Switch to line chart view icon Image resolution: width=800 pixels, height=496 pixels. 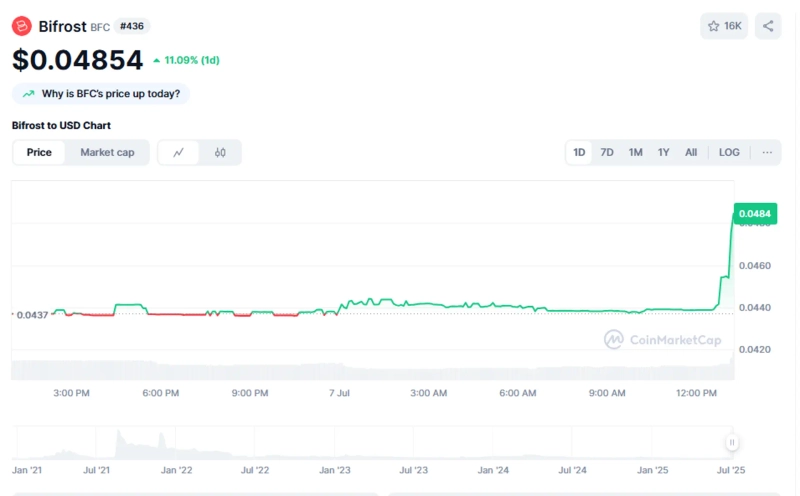179,153
